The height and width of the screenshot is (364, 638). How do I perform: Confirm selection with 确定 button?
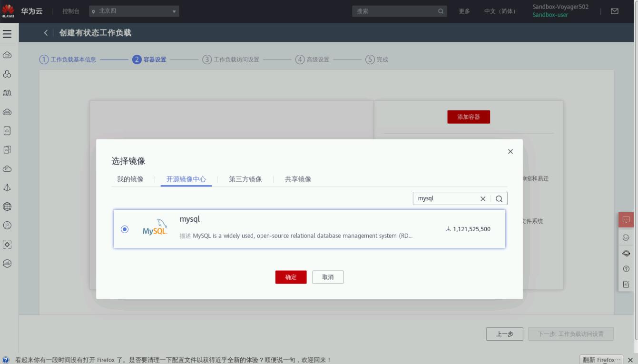[x=291, y=277]
